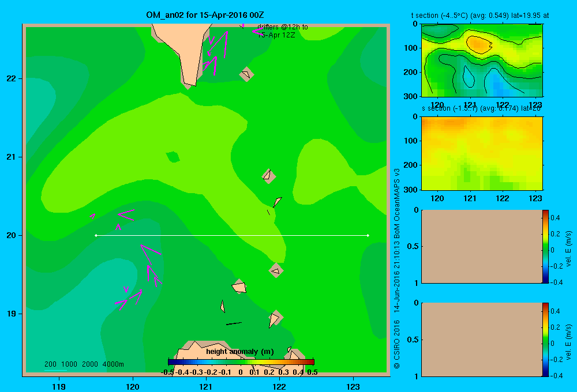Image resolution: width=577 pixels, height=392 pixels.
Task: Click the "height anomaly (m)" label
Action: pyautogui.click(x=240, y=352)
